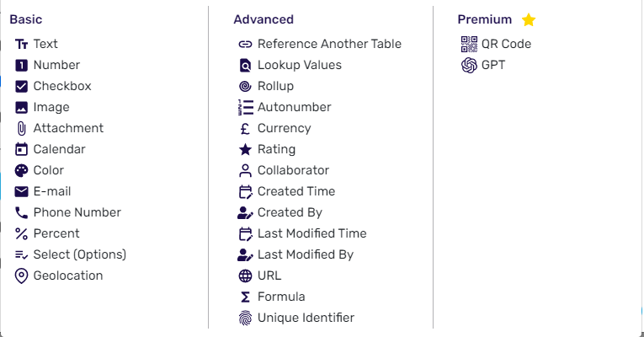
Task: Choose the Phone Number option
Action: pyautogui.click(x=68, y=212)
